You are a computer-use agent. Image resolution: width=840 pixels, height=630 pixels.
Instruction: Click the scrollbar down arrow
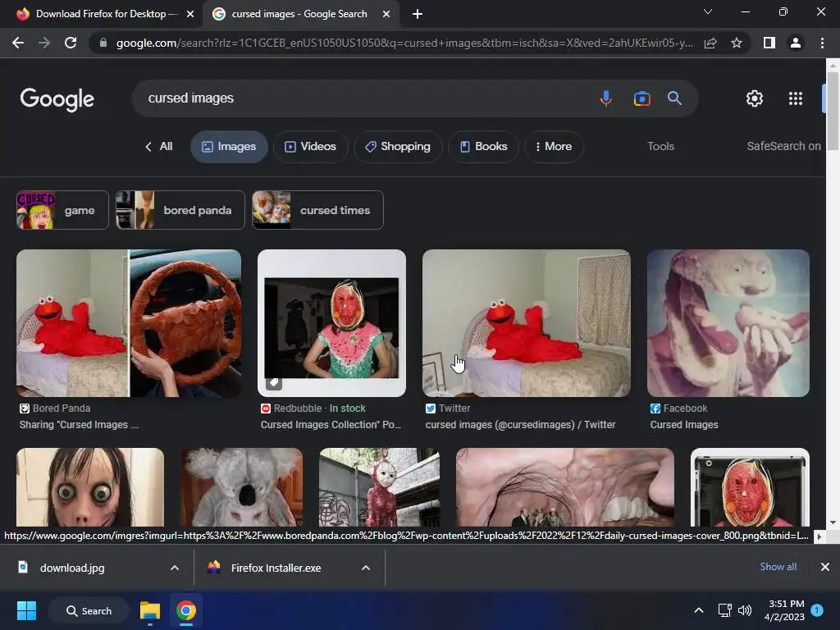[x=833, y=523]
